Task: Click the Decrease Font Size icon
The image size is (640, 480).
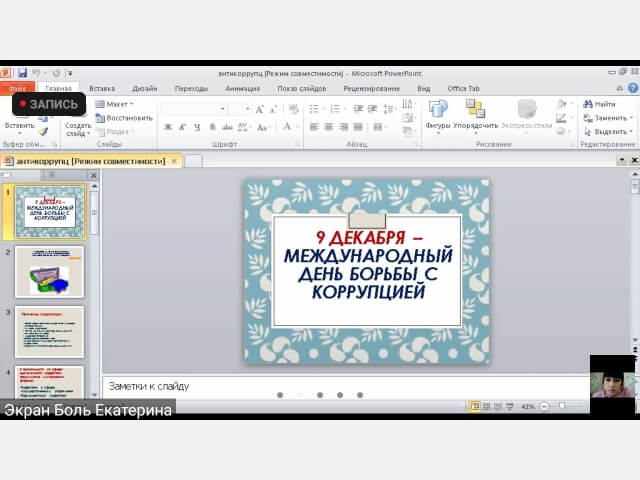Action: (x=273, y=109)
